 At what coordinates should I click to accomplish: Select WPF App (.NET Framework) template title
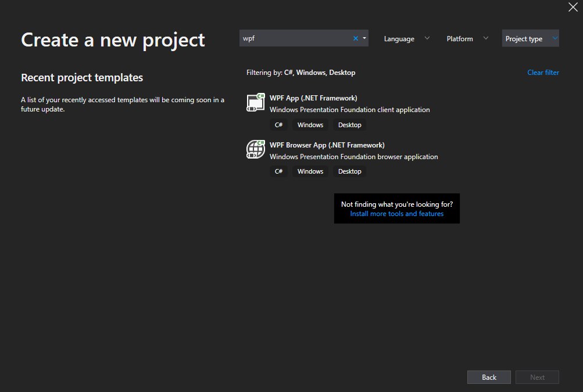tap(313, 98)
